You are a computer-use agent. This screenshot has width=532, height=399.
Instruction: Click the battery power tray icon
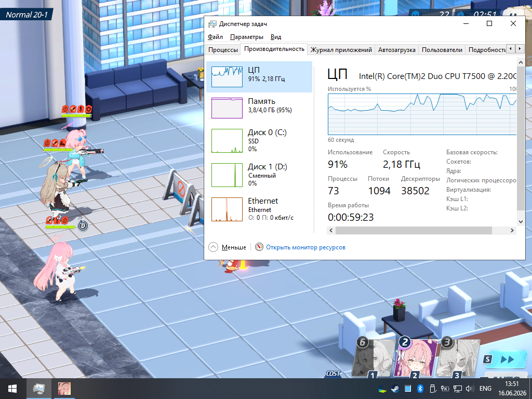pyautogui.click(x=445, y=389)
